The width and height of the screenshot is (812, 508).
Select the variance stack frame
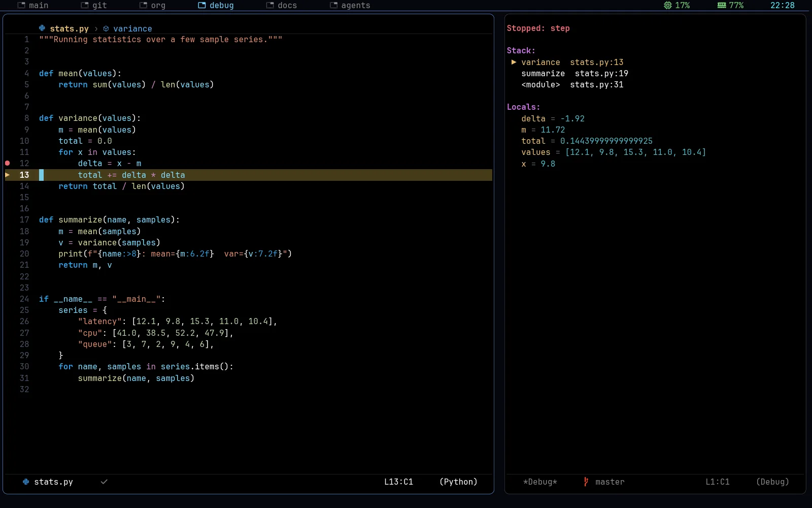point(572,62)
